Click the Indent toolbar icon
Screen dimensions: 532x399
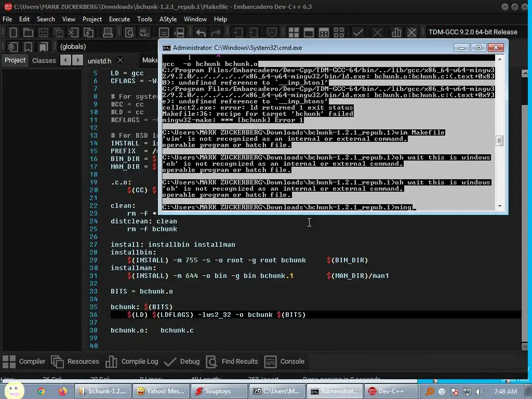(237, 33)
